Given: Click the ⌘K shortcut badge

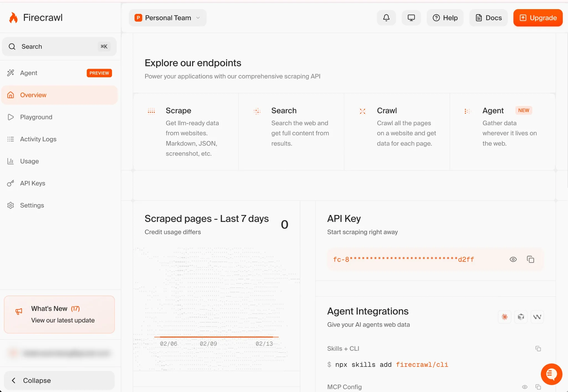Looking at the screenshot, I should [104, 47].
